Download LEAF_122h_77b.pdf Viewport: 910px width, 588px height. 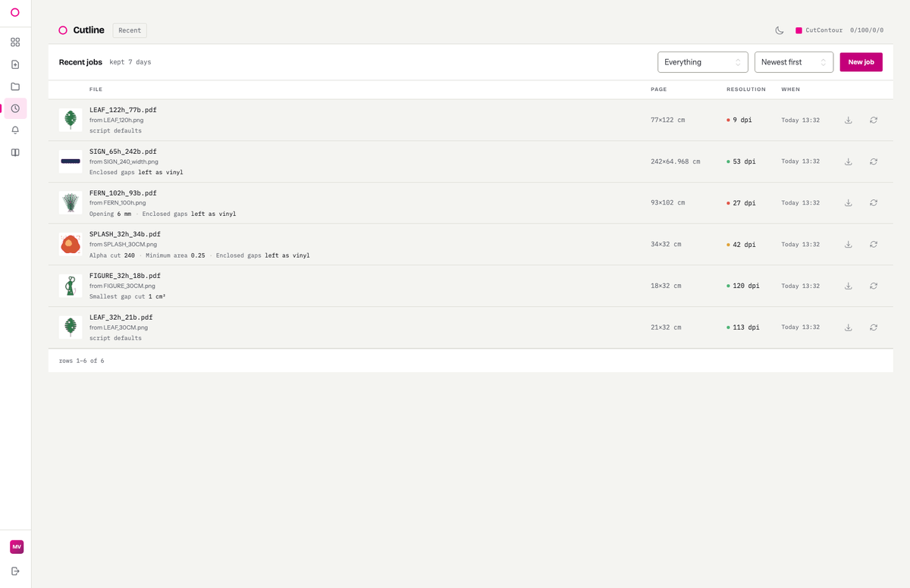[x=849, y=120]
